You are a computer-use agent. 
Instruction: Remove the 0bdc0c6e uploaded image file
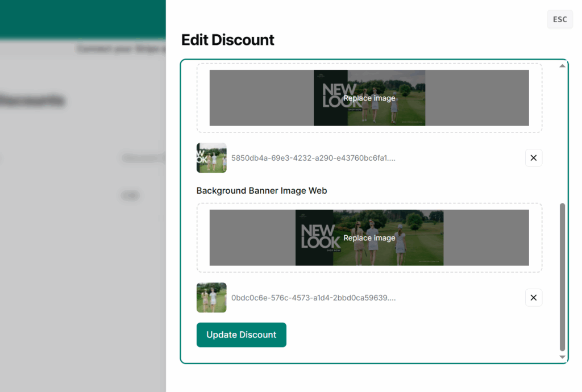[x=534, y=298]
